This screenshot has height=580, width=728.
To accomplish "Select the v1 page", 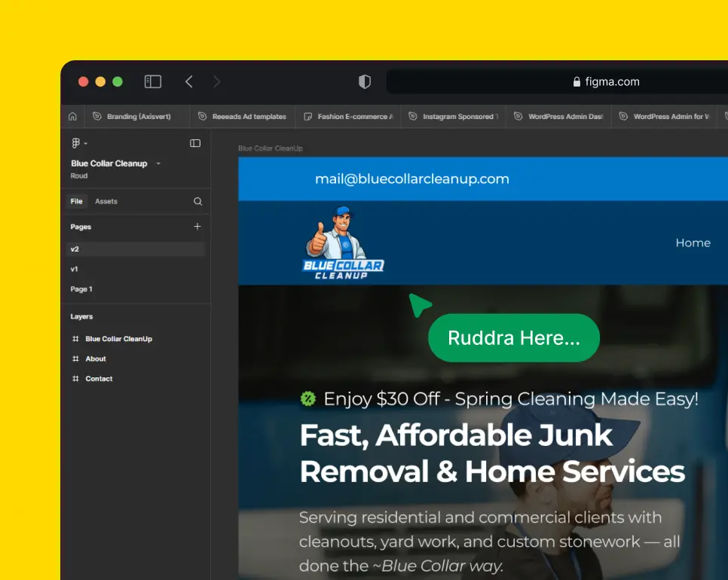I will coord(75,269).
